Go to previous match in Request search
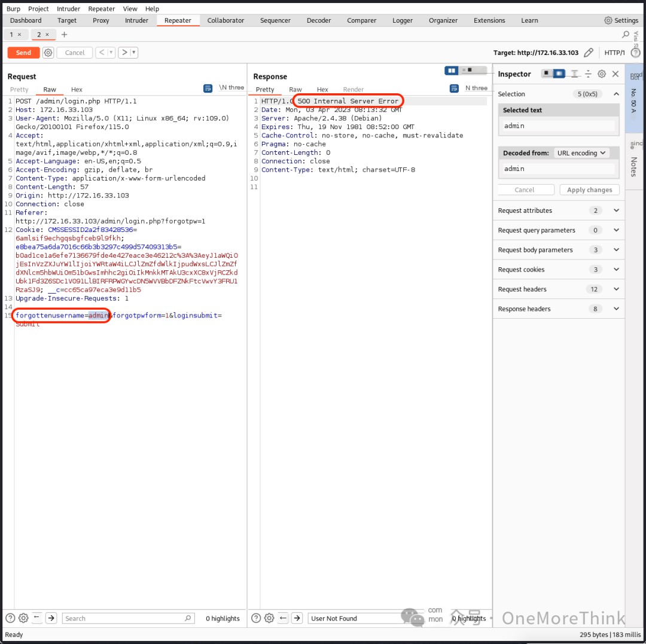The image size is (646, 644). pos(36,618)
